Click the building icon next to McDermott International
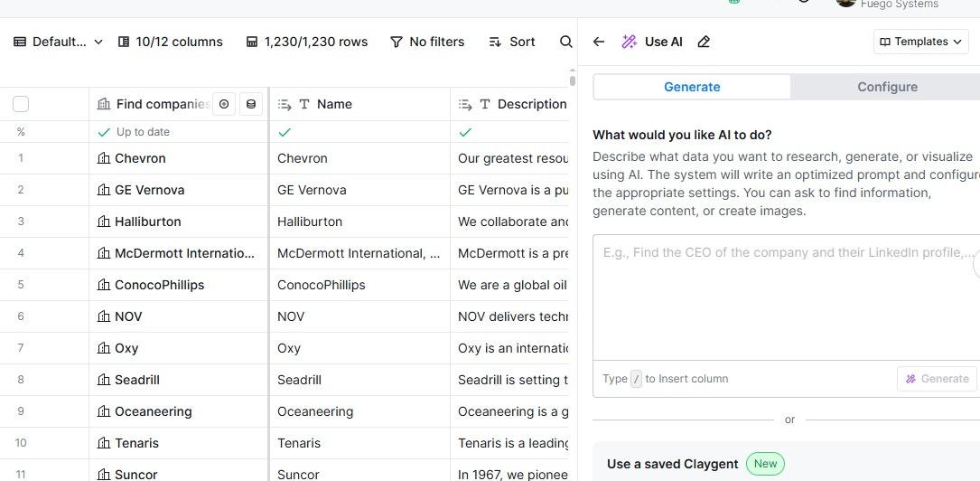This screenshot has width=980, height=481. pos(104,253)
